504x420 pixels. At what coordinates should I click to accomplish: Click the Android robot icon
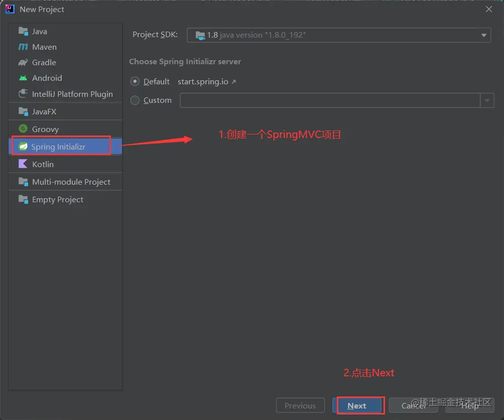pyautogui.click(x=23, y=78)
